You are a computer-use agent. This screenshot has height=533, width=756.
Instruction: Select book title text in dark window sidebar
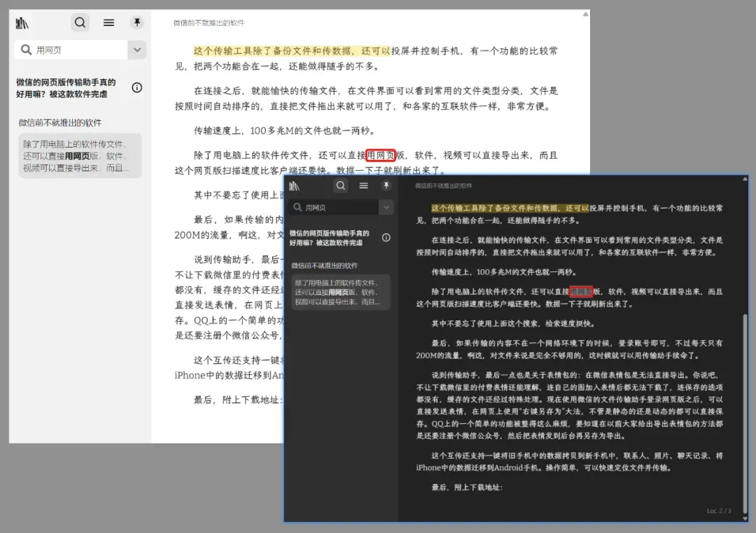point(329,238)
